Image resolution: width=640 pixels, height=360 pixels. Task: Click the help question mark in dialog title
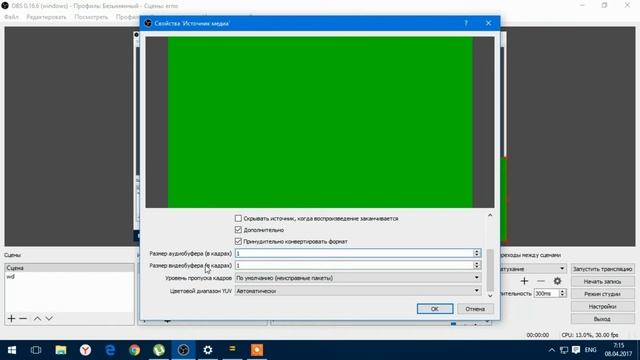click(466, 23)
